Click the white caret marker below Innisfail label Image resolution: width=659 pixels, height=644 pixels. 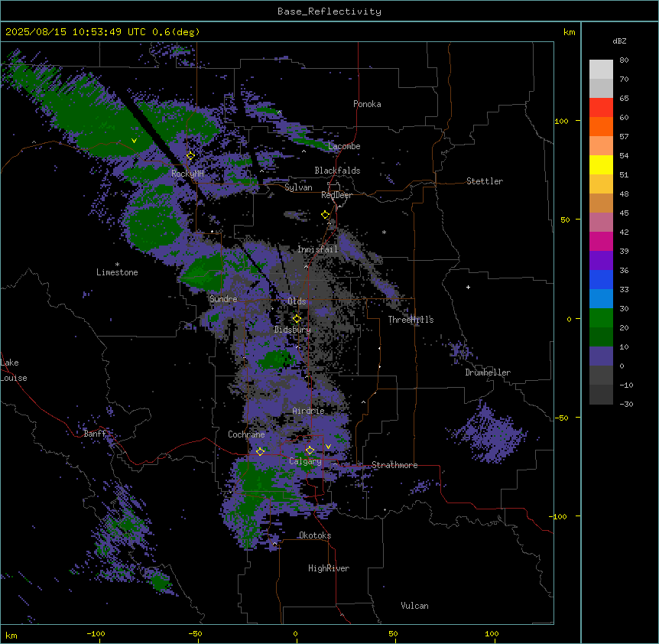coord(306,266)
